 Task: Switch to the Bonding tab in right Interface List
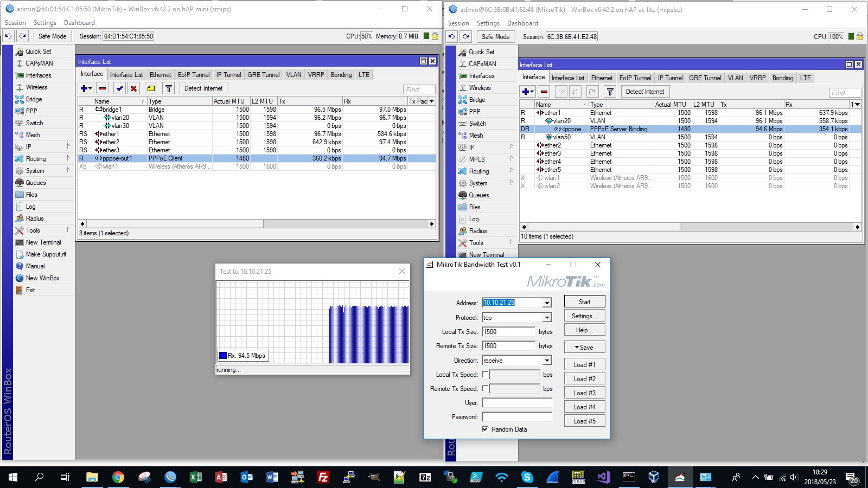(x=782, y=78)
